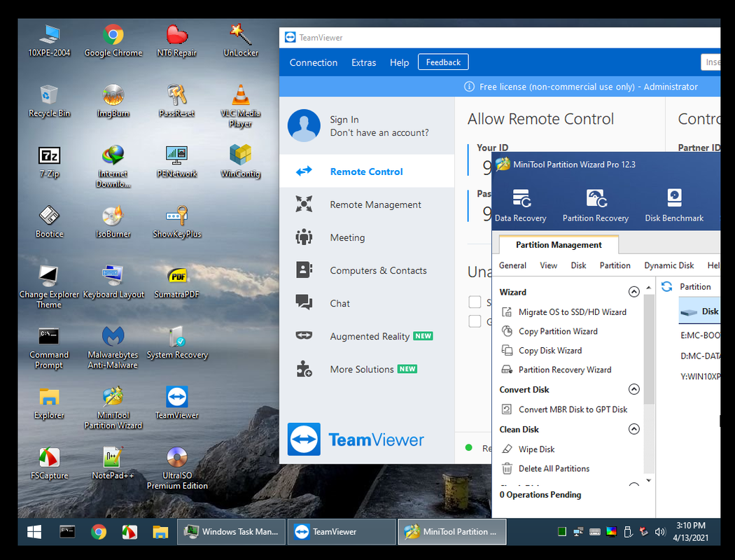The image size is (735, 560).
Task: Tick the first checkbox under Unattended access
Action: (475, 302)
